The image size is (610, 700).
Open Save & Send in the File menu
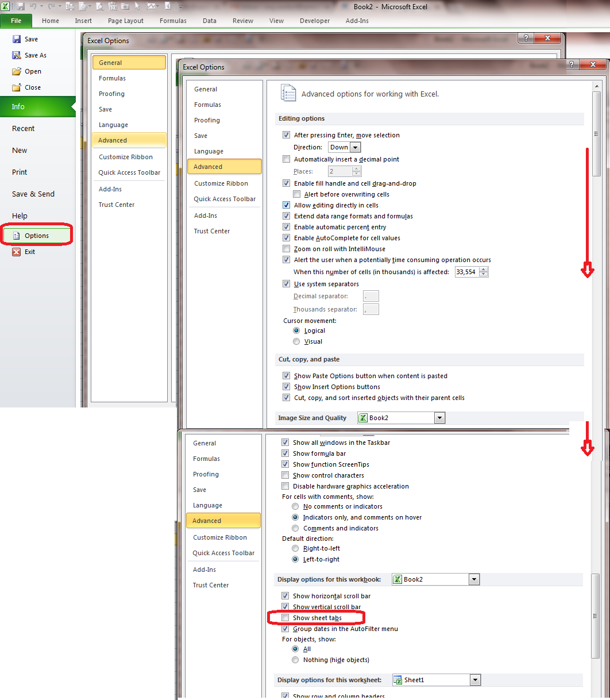(x=33, y=194)
